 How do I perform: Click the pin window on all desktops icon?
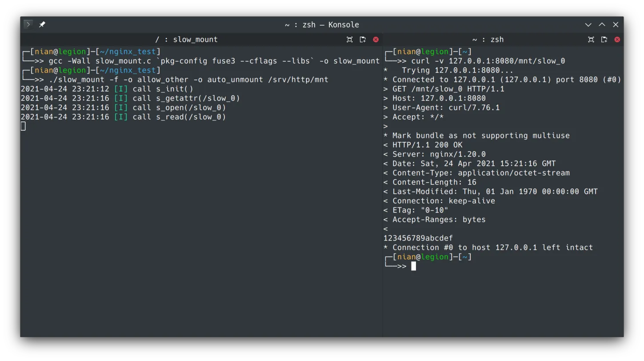click(42, 24)
